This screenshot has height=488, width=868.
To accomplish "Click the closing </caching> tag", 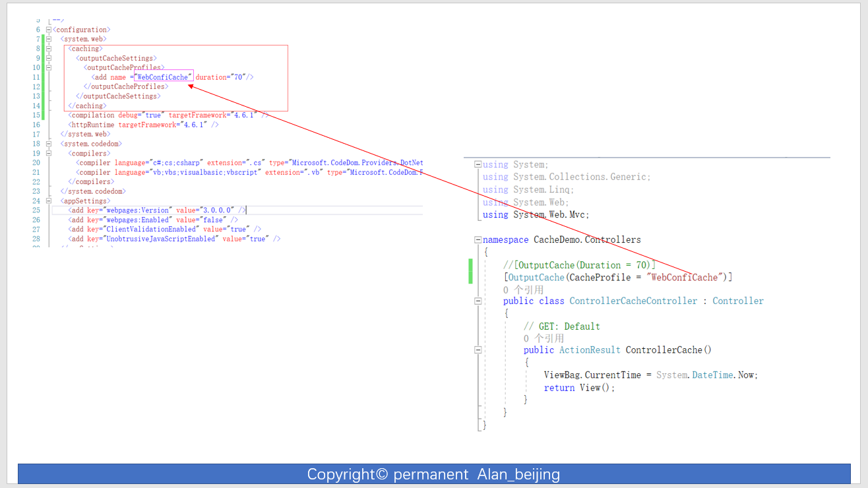I will [87, 106].
